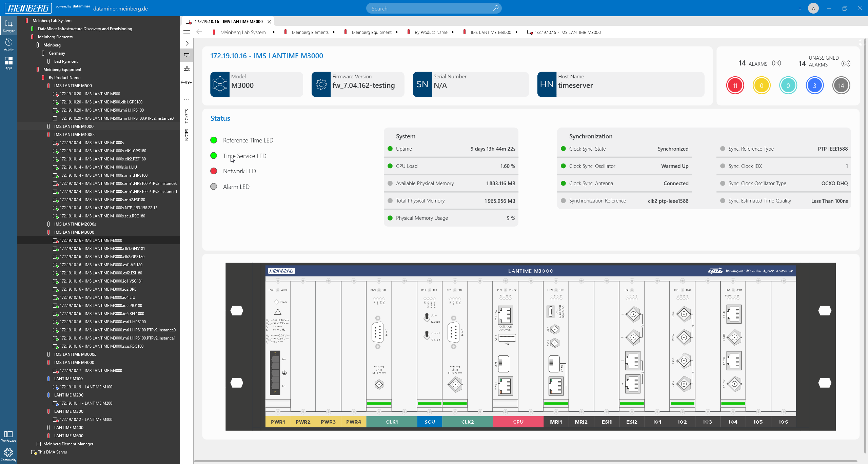
Task: Click the Physical Memory Usage status dot
Action: 390,218
